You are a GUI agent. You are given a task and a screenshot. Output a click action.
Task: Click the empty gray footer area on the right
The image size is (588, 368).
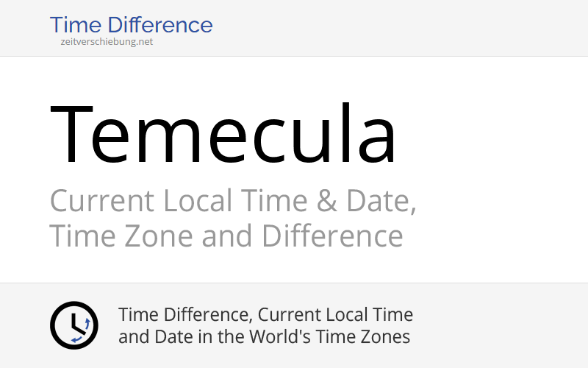coord(507,325)
